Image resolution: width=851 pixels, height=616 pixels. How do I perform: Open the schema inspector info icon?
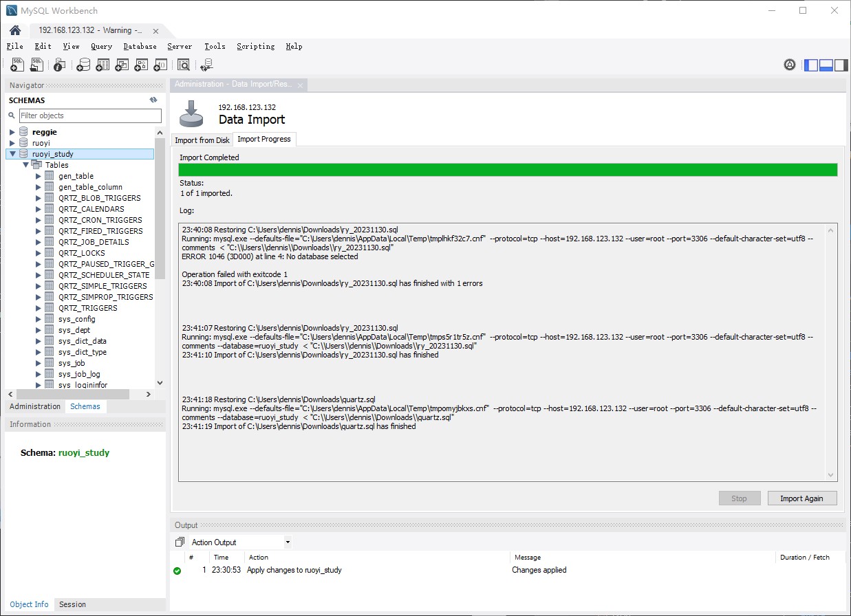click(60, 65)
